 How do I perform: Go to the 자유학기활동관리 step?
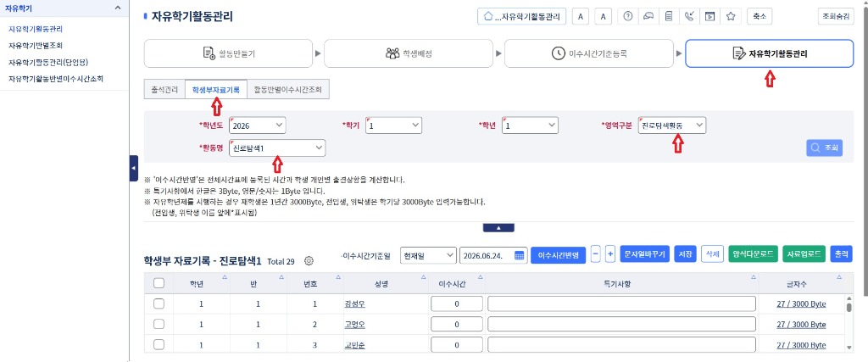770,53
